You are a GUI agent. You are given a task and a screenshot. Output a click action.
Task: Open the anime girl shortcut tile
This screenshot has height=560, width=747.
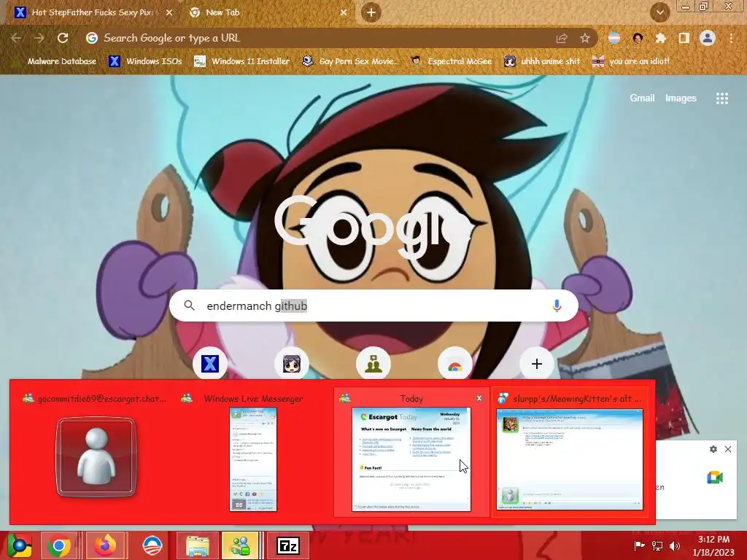(x=292, y=364)
